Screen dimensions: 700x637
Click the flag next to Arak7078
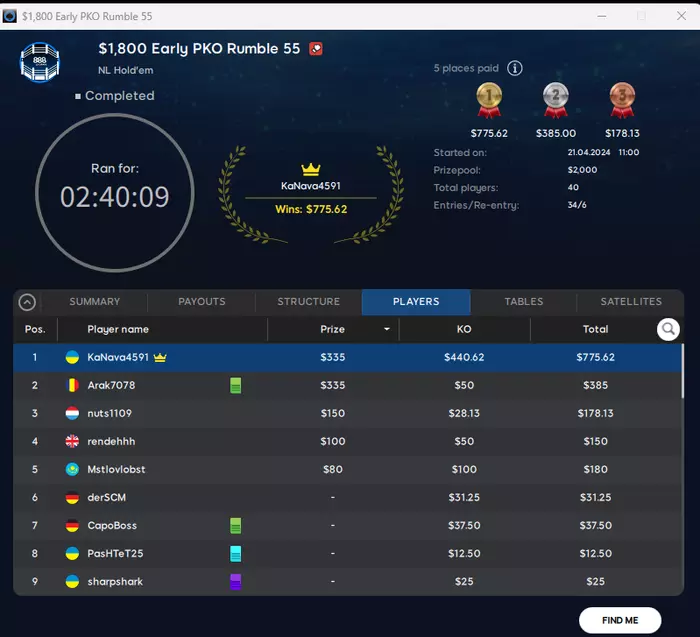click(x=72, y=385)
